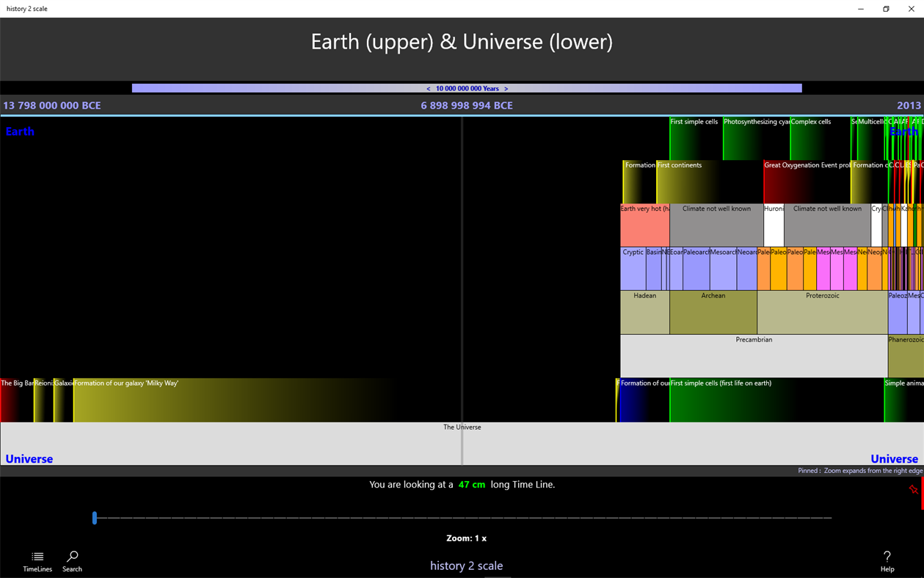
Task: Select First simple cells (first life on earth)
Action: [776, 400]
